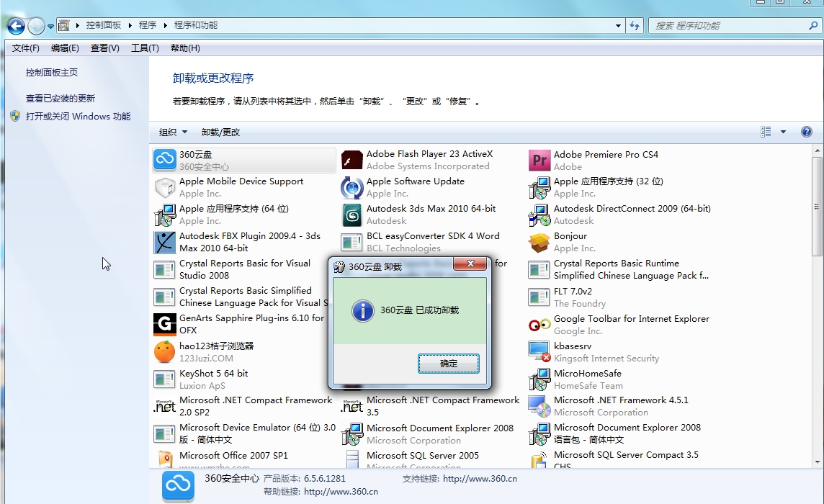
Task: Click the .NET Compact Framework 2.0 SP2 icon
Action: [164, 406]
